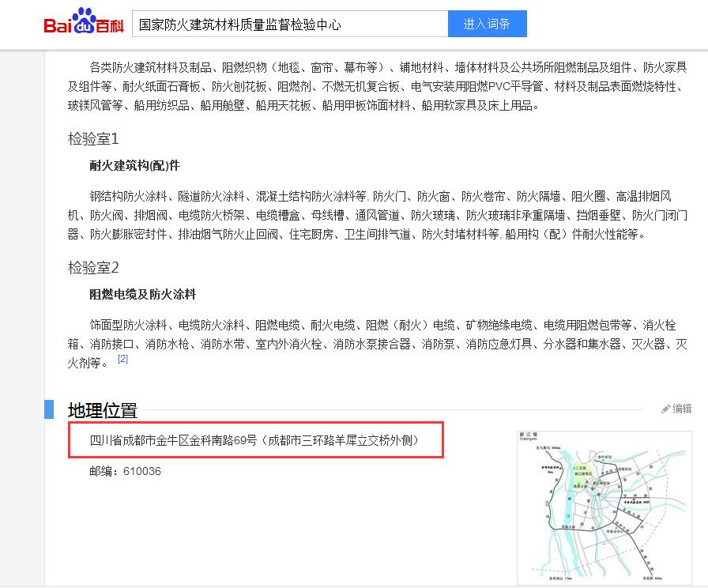Click the red 百科 logo text

110,25
